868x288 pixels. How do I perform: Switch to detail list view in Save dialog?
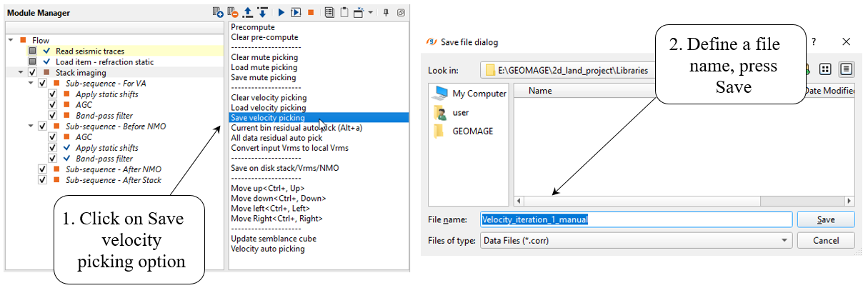[847, 69]
